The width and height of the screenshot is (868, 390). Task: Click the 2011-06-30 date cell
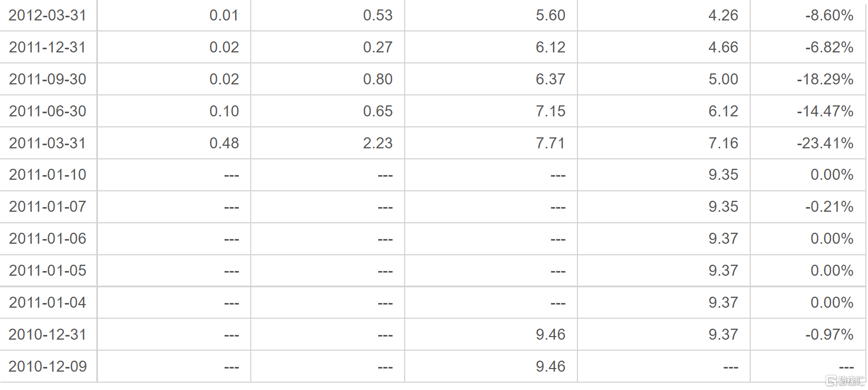48,111
